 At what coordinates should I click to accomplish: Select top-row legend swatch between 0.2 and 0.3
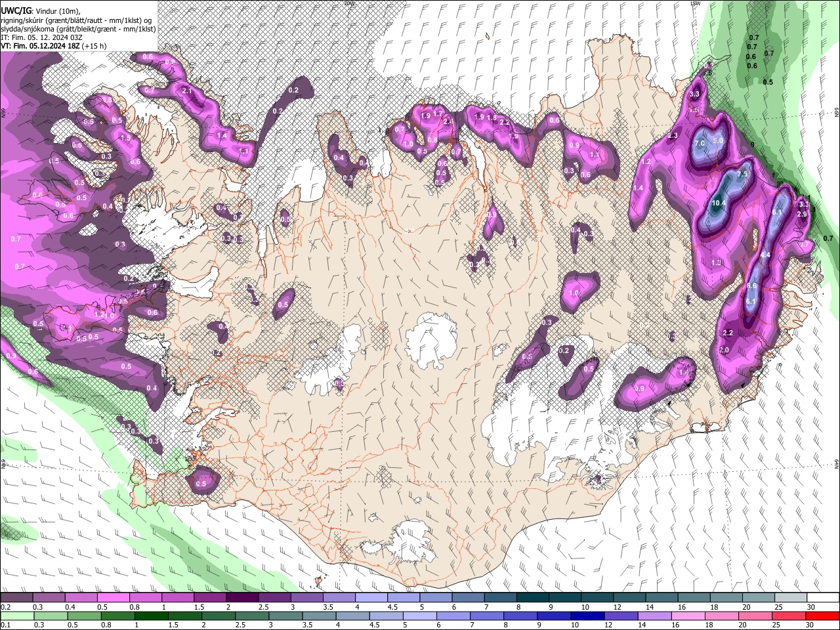click(x=16, y=598)
